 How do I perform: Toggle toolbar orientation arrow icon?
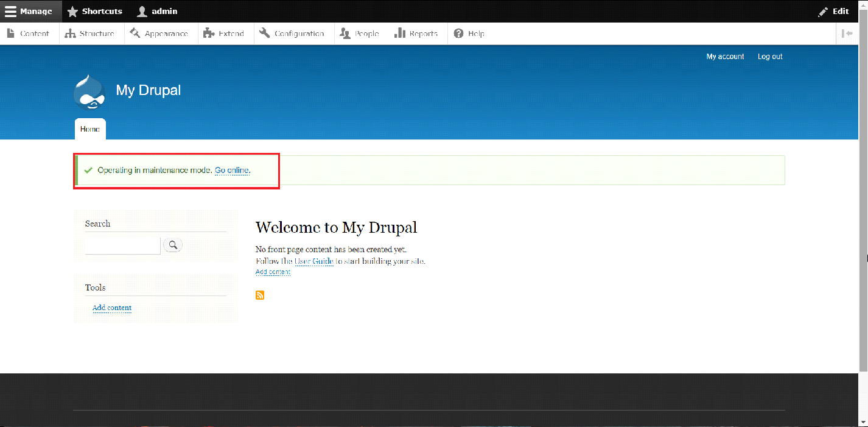pos(847,34)
